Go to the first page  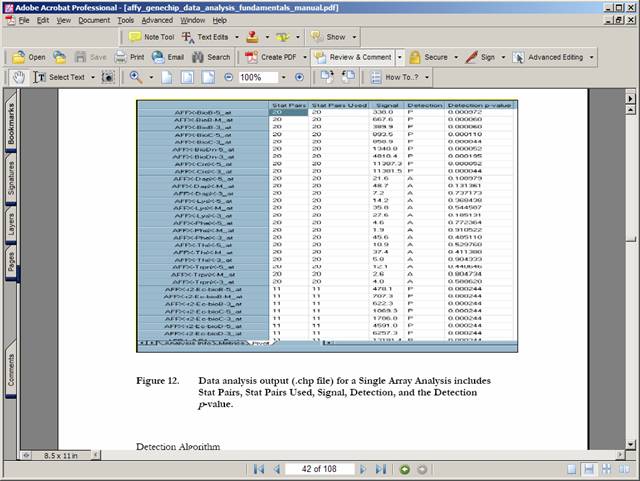[259, 469]
